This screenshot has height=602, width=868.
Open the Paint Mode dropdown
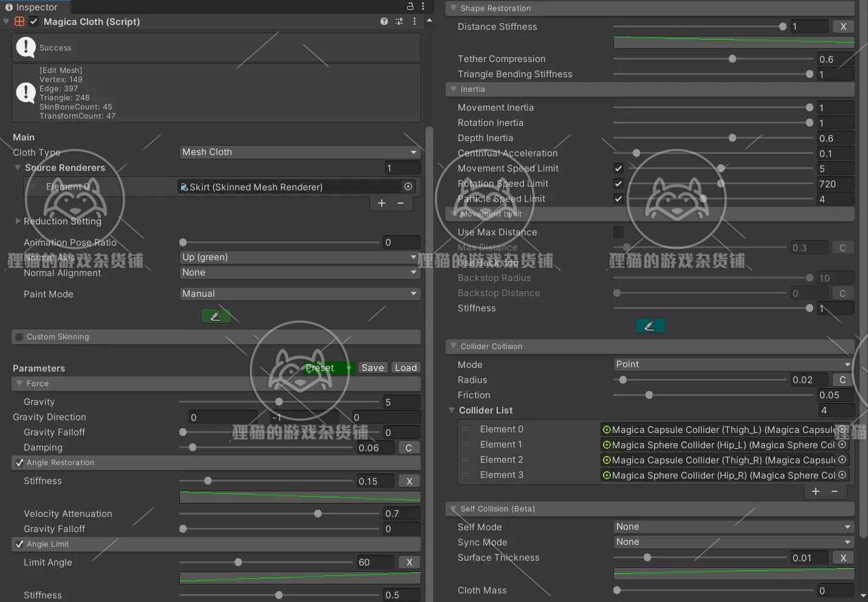point(300,294)
